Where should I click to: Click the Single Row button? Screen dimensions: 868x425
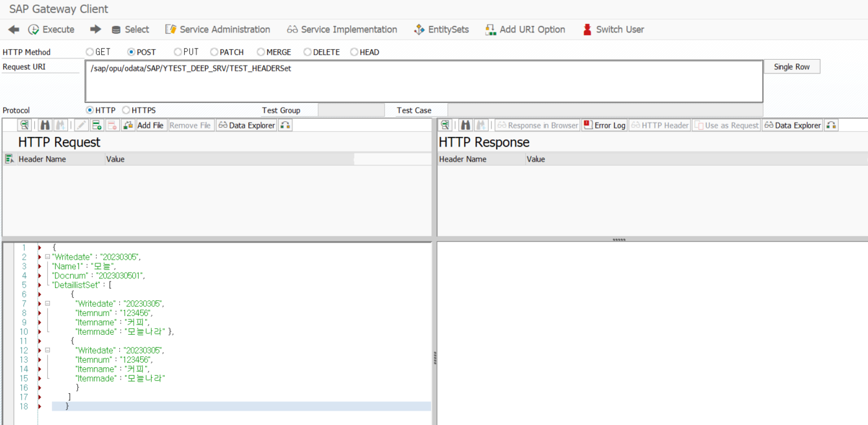pos(792,67)
